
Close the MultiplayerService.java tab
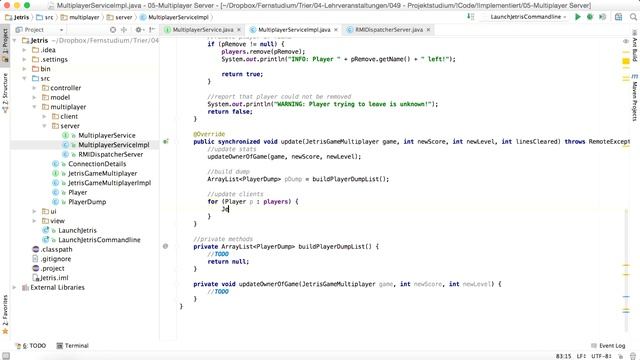tap(239, 30)
